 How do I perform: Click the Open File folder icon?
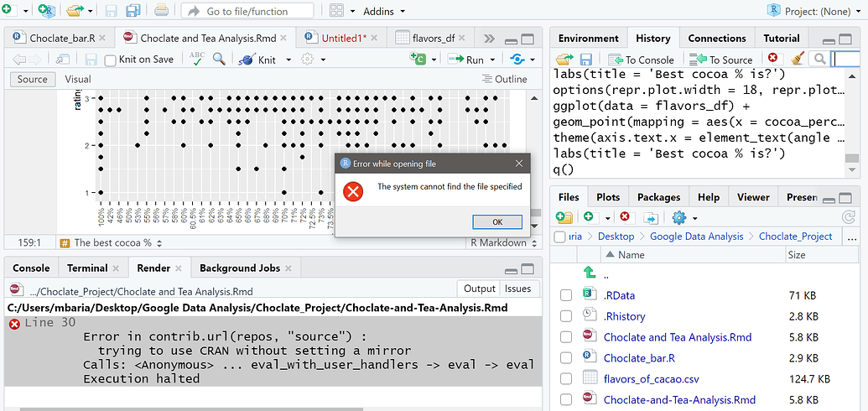point(75,11)
